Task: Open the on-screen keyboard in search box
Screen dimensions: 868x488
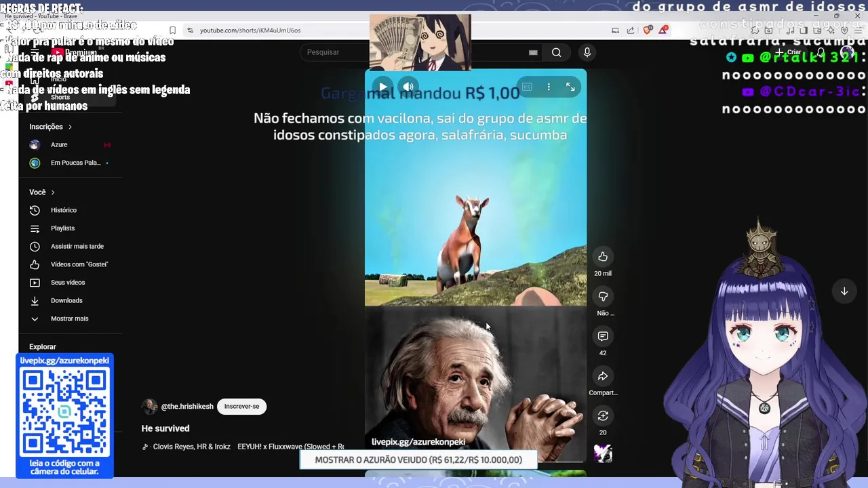Action: [x=533, y=52]
